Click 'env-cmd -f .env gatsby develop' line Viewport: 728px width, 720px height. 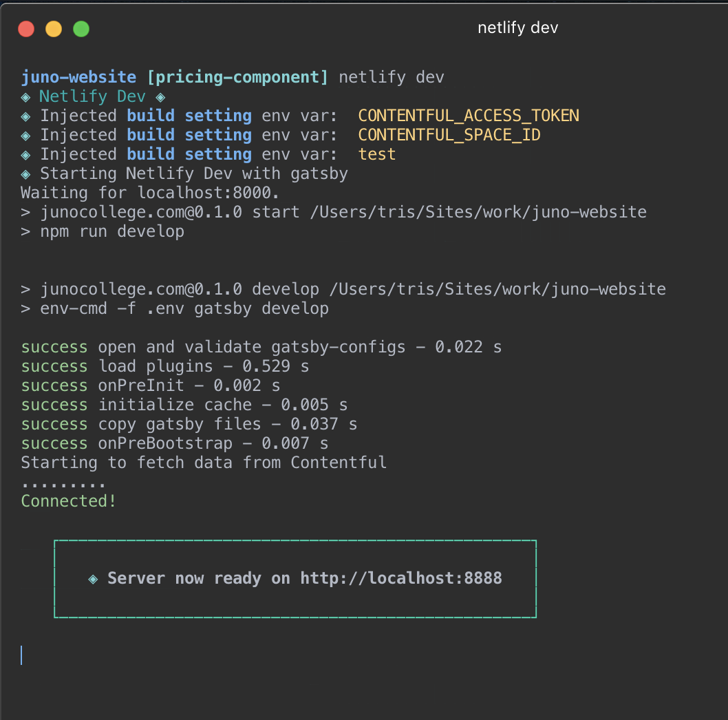(175, 308)
